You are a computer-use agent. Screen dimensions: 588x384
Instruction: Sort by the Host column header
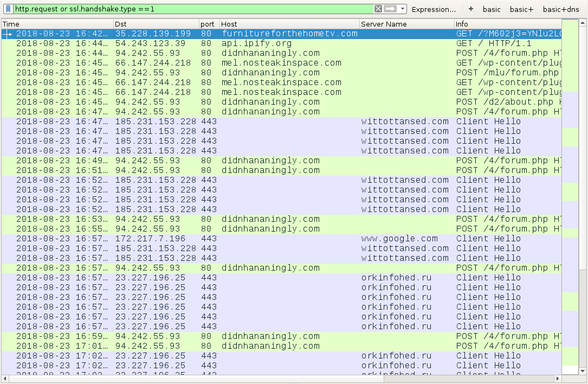click(x=289, y=24)
